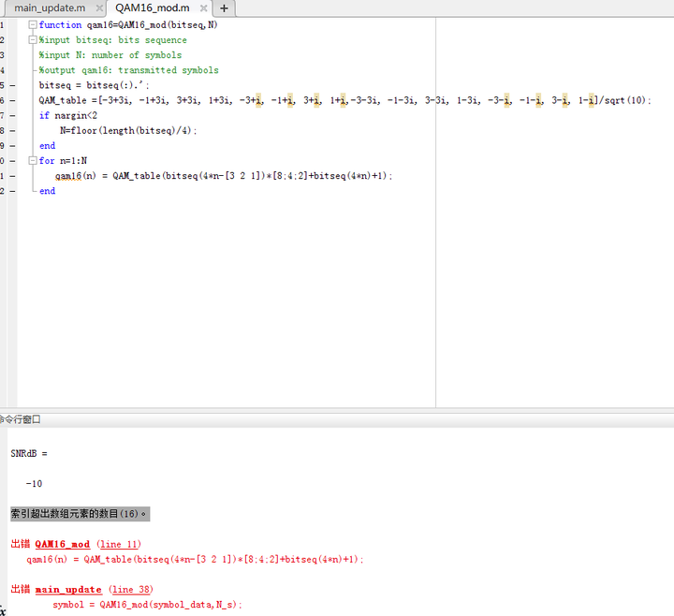Click the 'if nargin<2' statement
The height and width of the screenshot is (616, 674).
68,116
